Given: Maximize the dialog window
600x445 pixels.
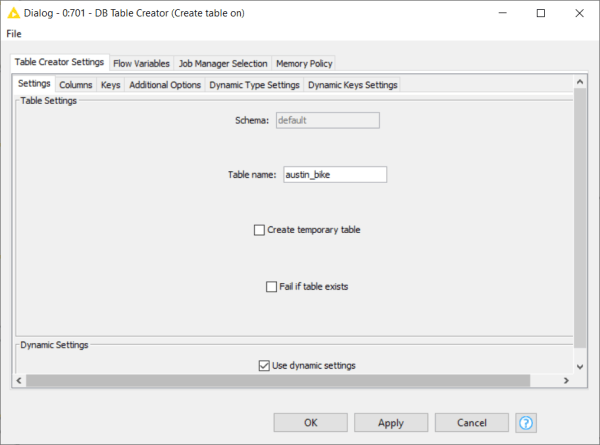Looking at the screenshot, I should point(541,13).
